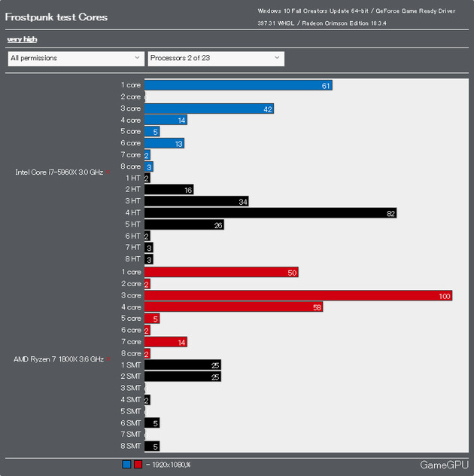
Task: Select the very high quality tab
Action: click(22, 39)
